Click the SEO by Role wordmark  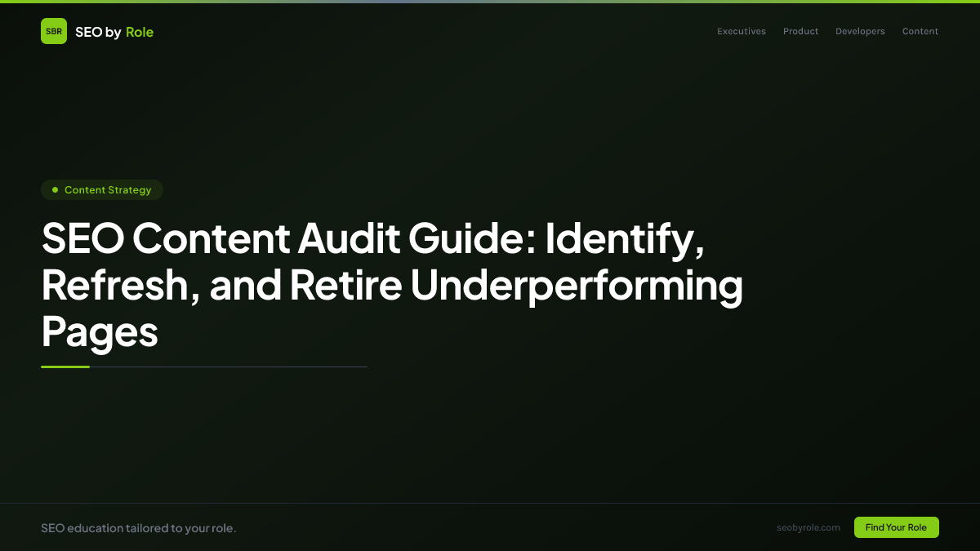coord(114,31)
